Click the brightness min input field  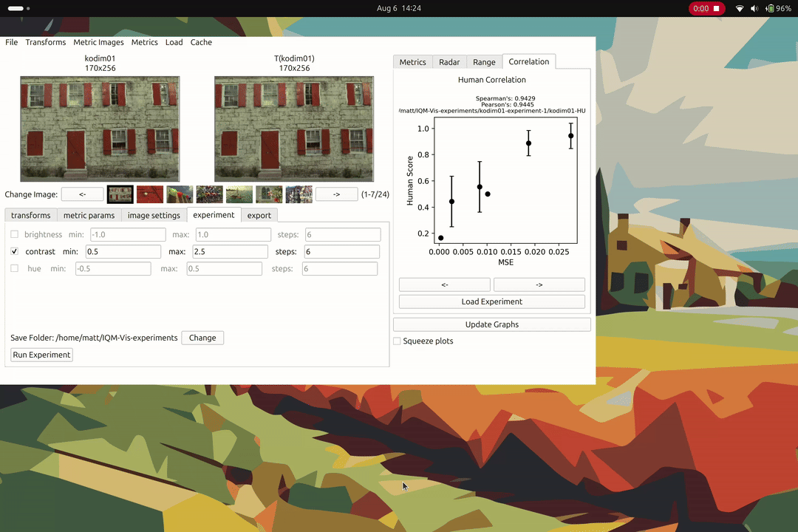(x=128, y=235)
